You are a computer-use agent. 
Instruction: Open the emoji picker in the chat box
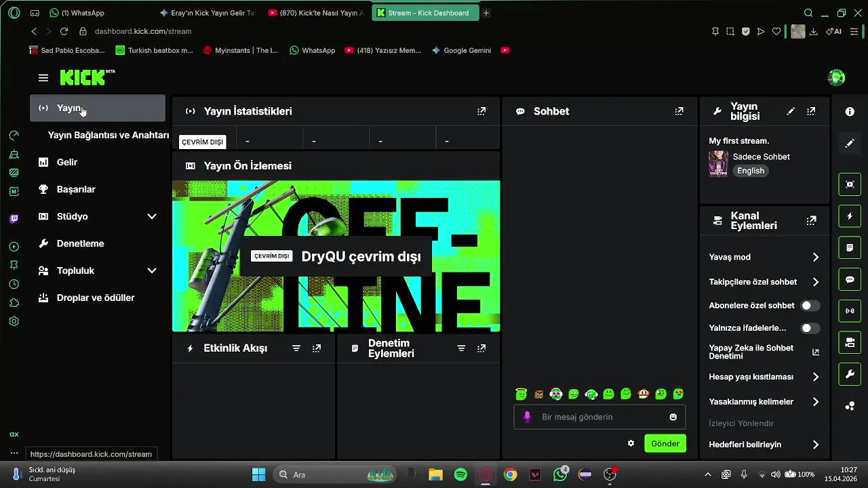tap(673, 417)
